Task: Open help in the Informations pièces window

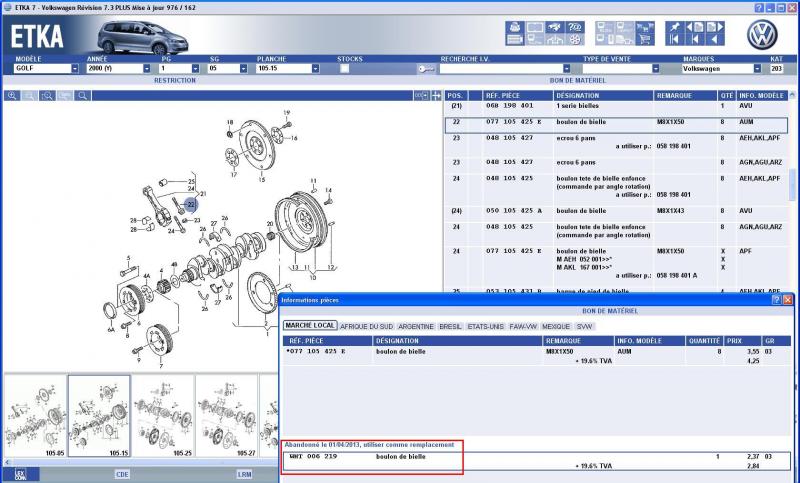Action: point(777,300)
